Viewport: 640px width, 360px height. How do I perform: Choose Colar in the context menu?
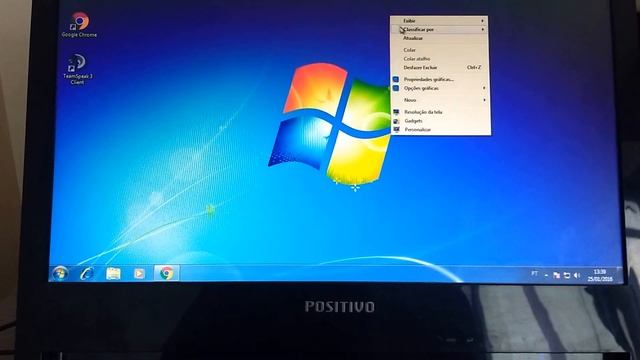pos(440,50)
